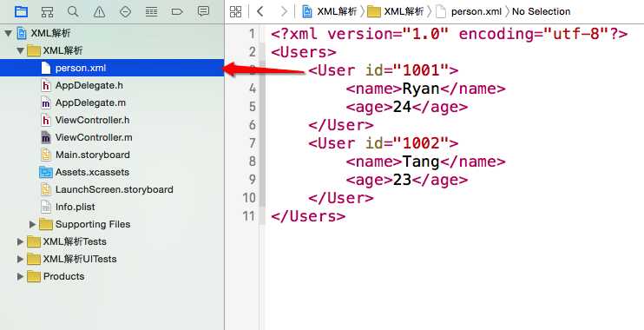Open the Report navigator speech bubble icon
644x330 pixels.
tap(203, 11)
